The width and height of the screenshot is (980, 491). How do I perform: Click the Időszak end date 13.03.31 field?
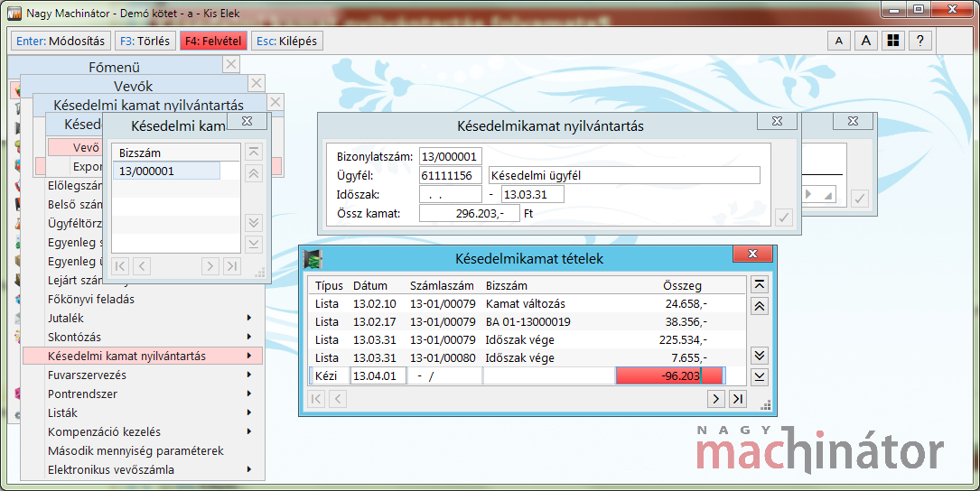[533, 194]
